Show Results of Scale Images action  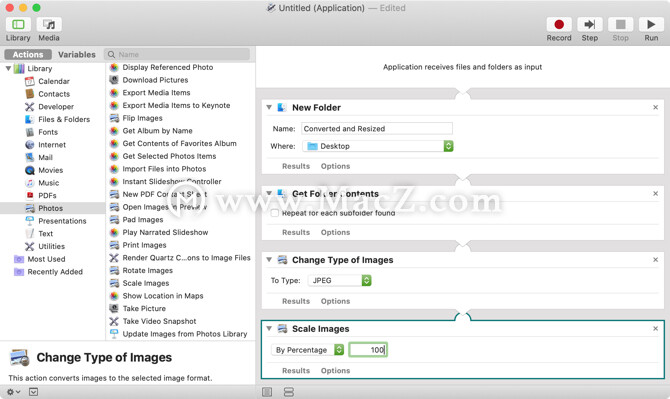(296, 371)
